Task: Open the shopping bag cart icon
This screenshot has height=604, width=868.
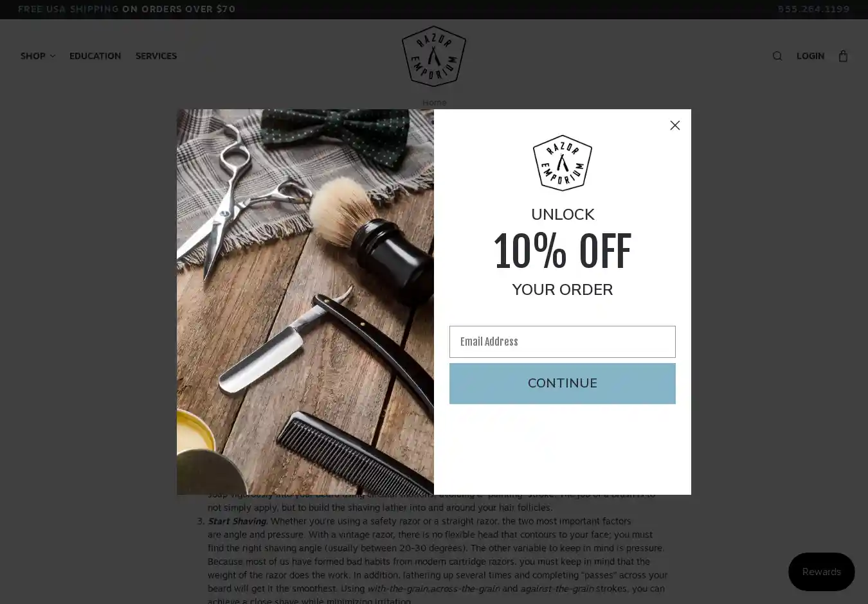Action: tap(843, 56)
